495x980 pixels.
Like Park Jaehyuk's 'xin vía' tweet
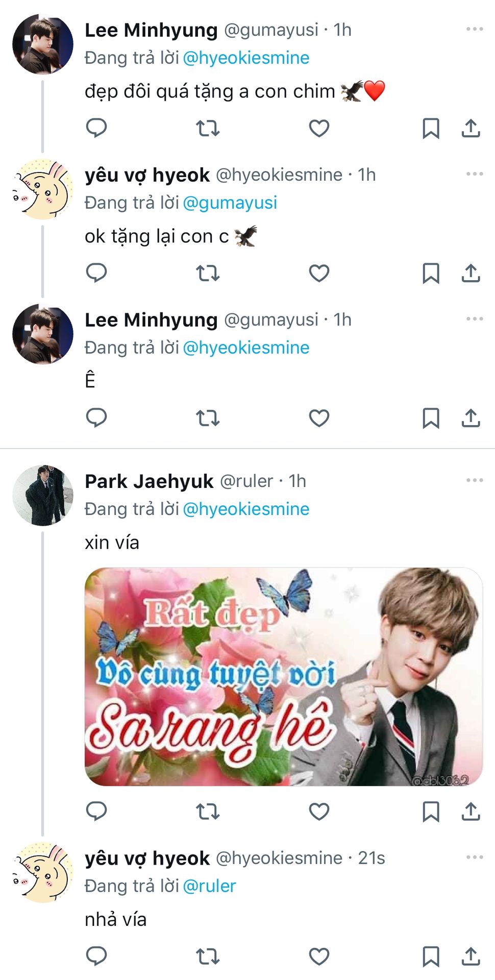(319, 811)
